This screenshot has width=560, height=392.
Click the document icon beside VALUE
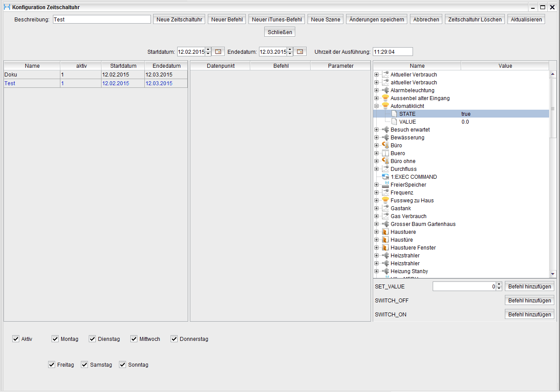[394, 122]
